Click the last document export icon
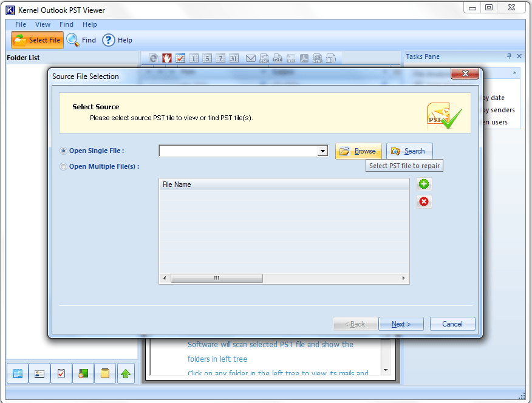 coord(331,58)
